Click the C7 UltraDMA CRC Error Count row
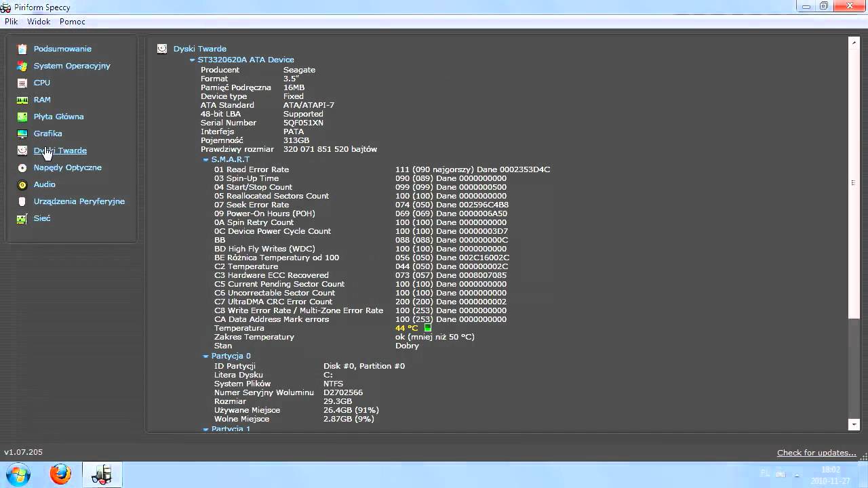868x488 pixels. click(360, 302)
